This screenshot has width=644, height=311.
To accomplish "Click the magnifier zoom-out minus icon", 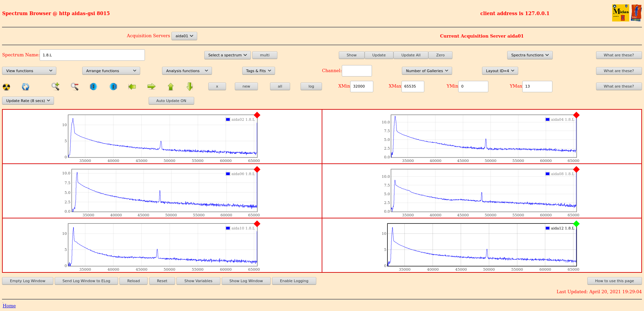I will [x=74, y=87].
